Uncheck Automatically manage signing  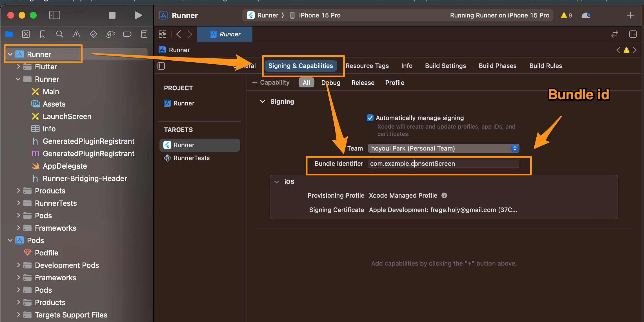370,118
